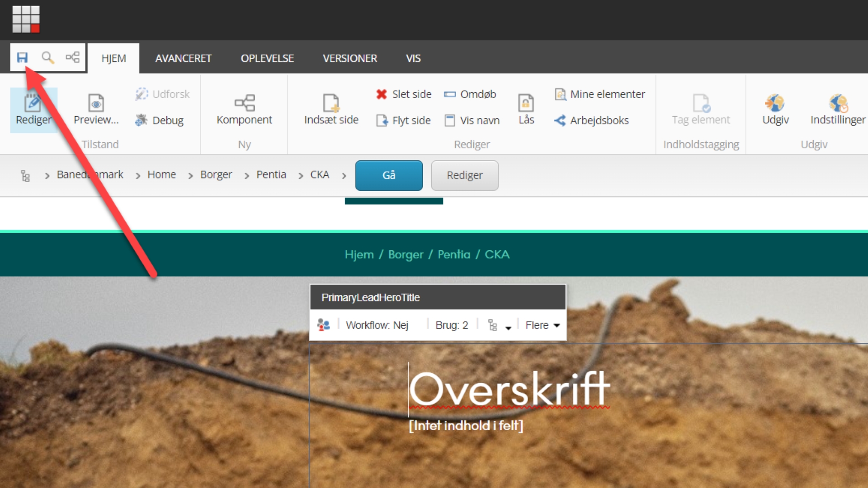Expand chevron after CKA breadcrumb
Screen dimensions: 868x488
[x=344, y=175]
